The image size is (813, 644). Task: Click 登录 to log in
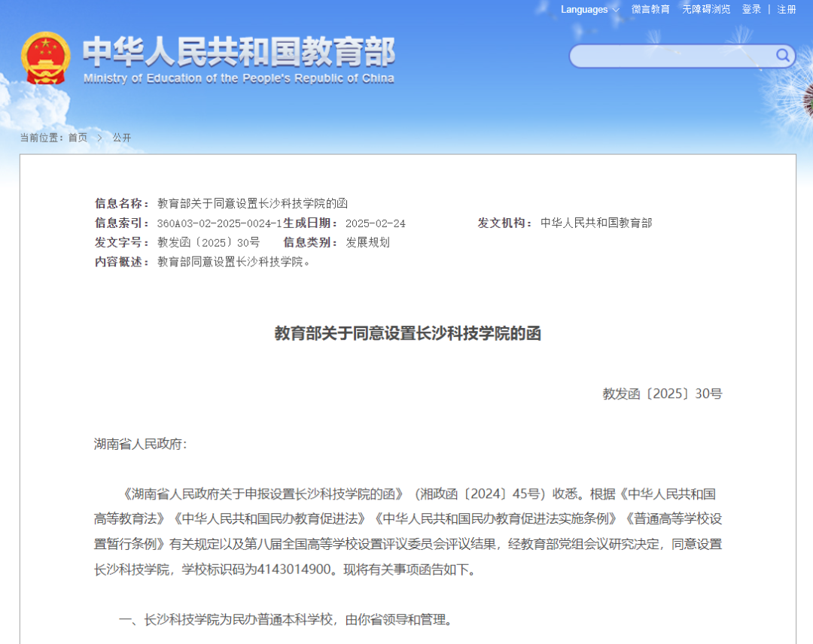coord(753,10)
